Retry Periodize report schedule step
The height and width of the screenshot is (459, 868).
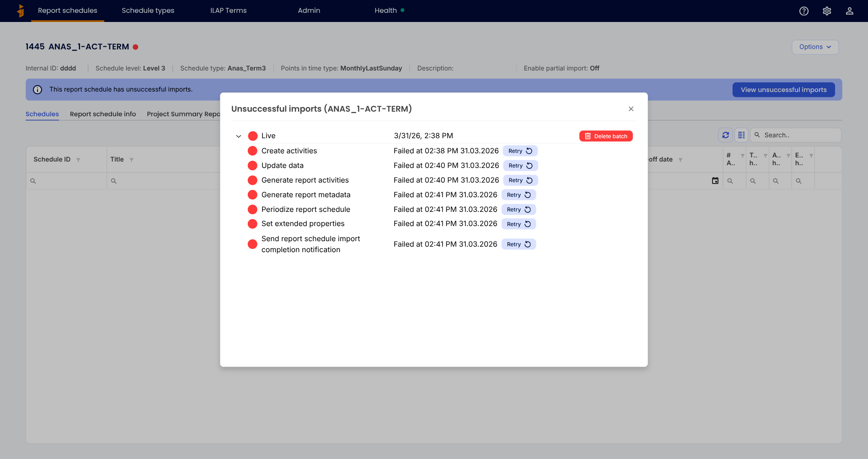pyautogui.click(x=519, y=210)
